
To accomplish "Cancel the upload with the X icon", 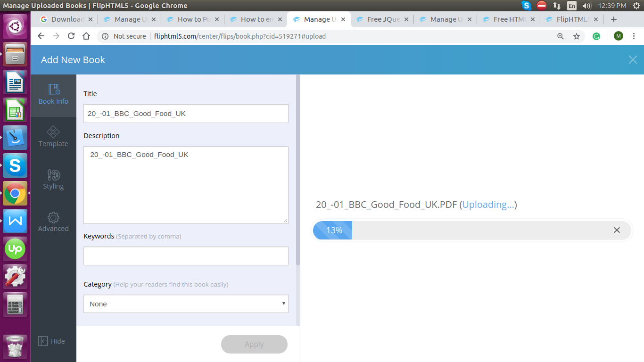I will point(617,230).
